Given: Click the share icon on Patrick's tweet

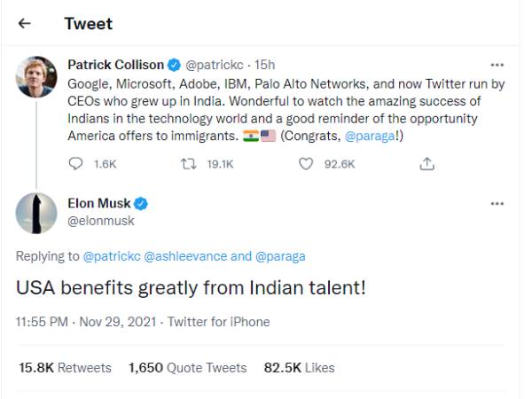Looking at the screenshot, I should point(426,163).
